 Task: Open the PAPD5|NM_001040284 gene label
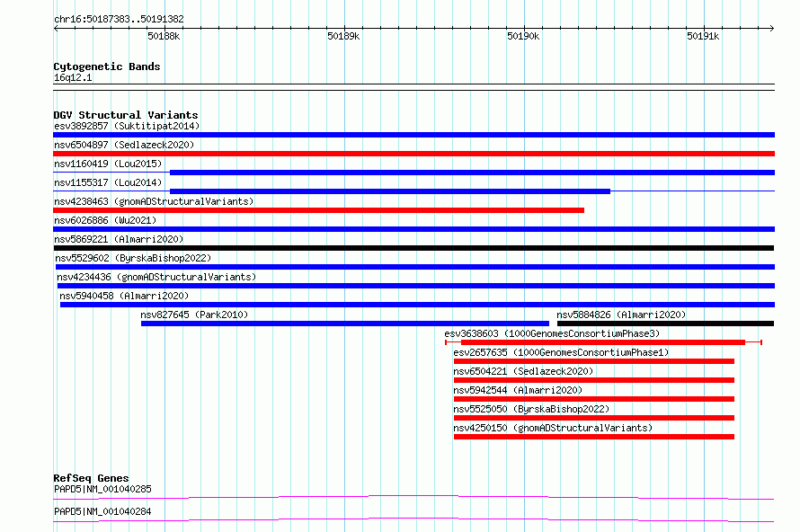pos(102,511)
